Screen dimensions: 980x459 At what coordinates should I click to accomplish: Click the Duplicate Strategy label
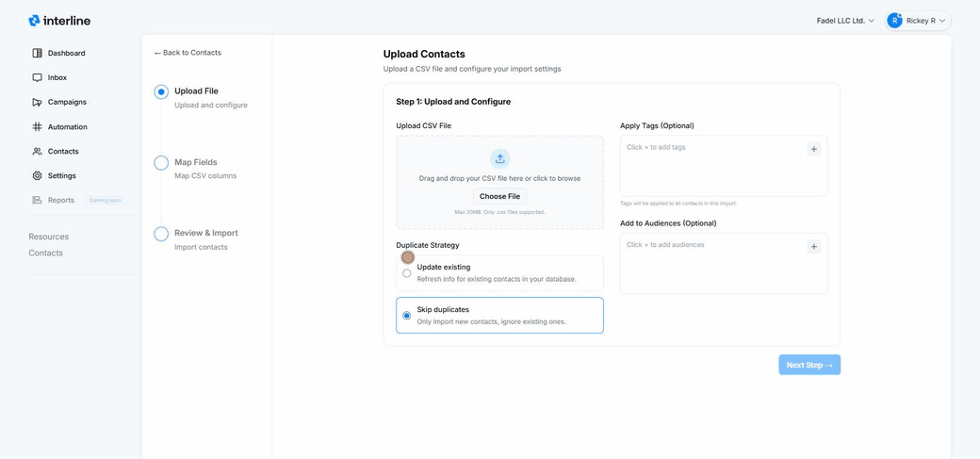point(428,245)
